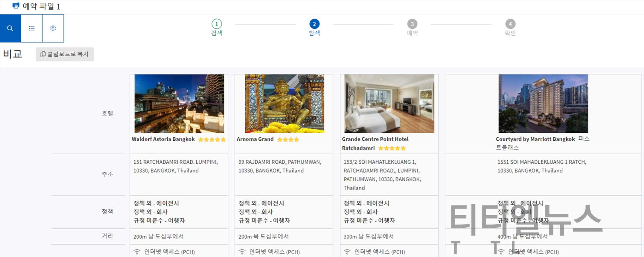Click address 1551 SOI MAHADLEKLUANG 1 RATCH
Image resolution: width=644 pixels, height=257 pixels.
click(x=542, y=166)
